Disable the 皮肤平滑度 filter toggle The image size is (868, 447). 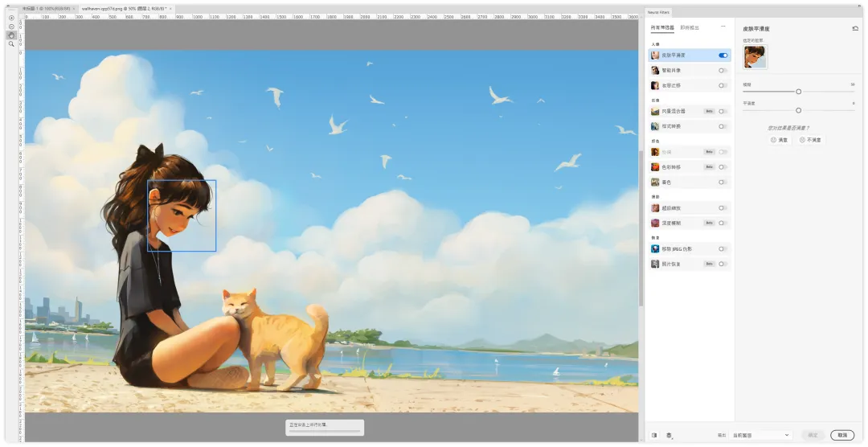point(723,55)
